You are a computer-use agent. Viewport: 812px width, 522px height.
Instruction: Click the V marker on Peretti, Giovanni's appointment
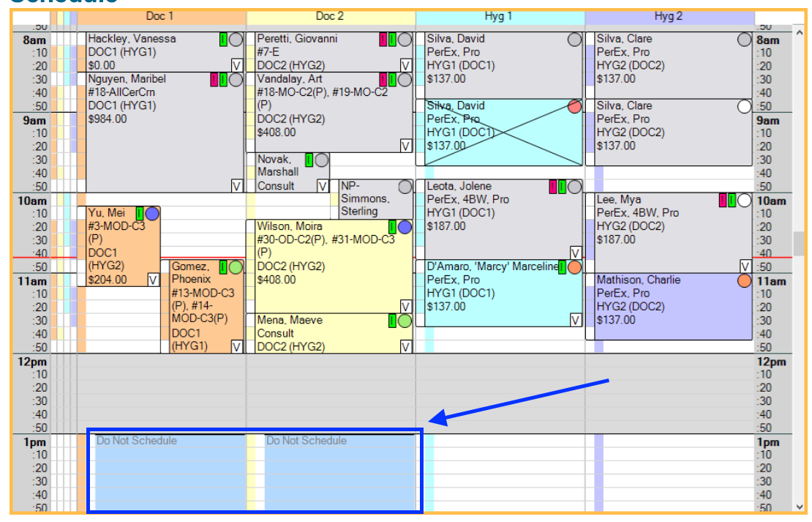tap(406, 65)
